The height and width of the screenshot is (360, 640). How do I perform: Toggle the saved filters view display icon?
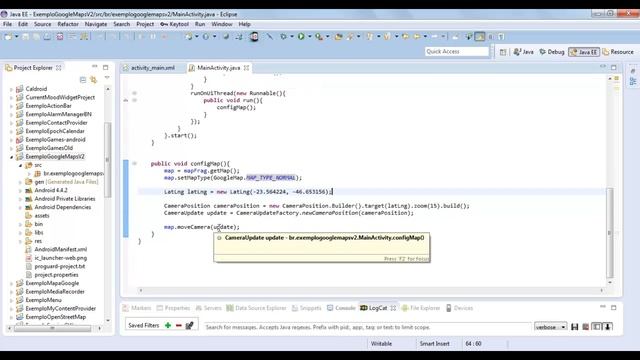tap(597, 327)
